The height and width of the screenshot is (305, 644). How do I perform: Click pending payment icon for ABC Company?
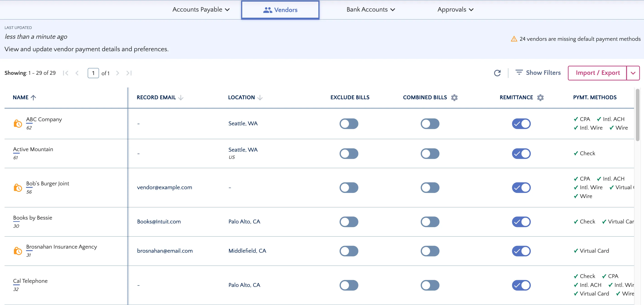[x=18, y=123]
